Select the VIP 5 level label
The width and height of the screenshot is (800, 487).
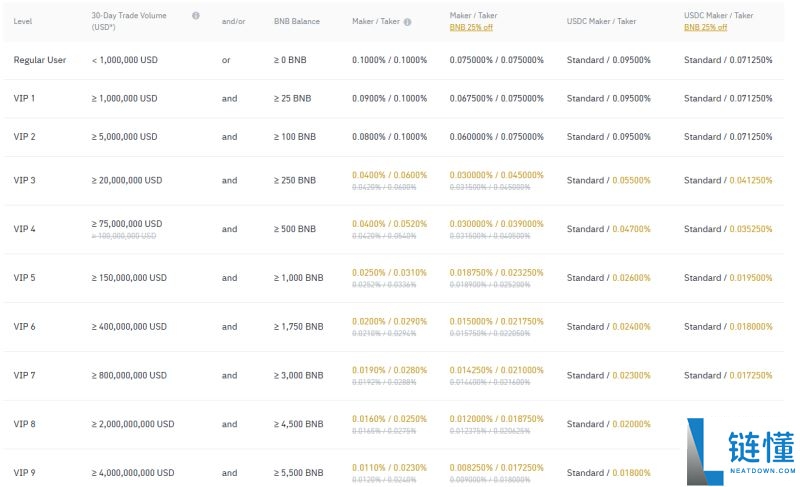click(x=24, y=278)
